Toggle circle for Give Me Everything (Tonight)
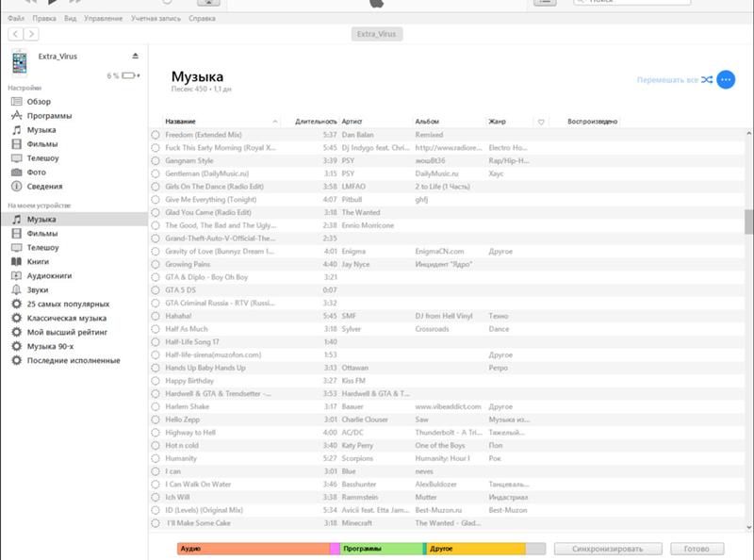The width and height of the screenshot is (754, 560). click(156, 200)
